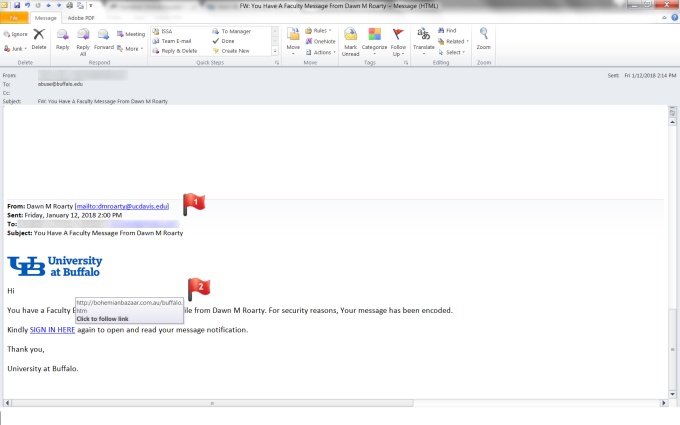This screenshot has width=680, height=425.
Task: Open Outlook Help question mark
Action: 674,18
